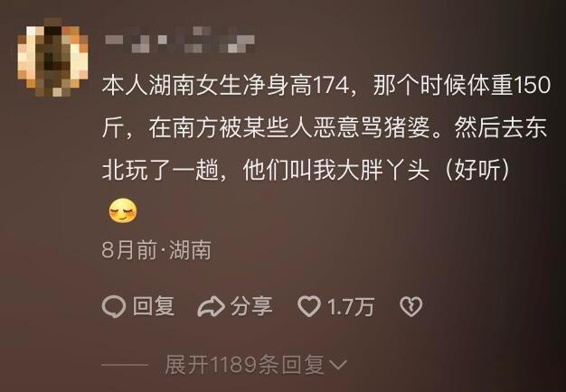Image resolution: width=566 pixels, height=392 pixels.
Task: Click the 1.7万 like count
Action: 350,307
